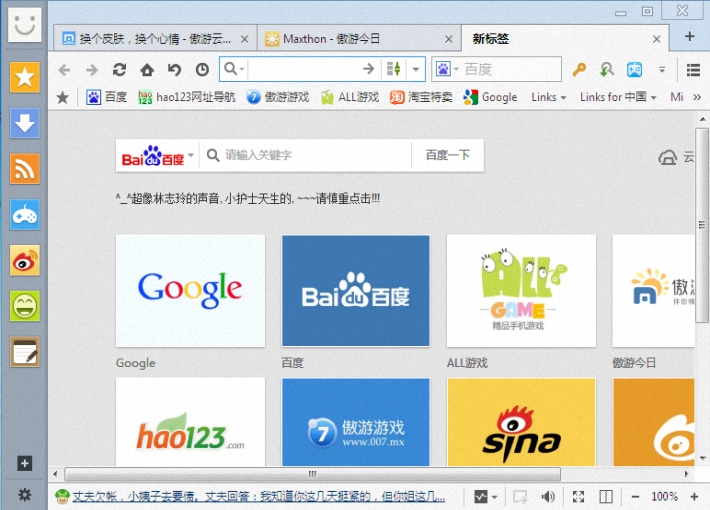Open the hao123网址导航 bookmark
This screenshot has width=710, height=510.
click(x=187, y=97)
